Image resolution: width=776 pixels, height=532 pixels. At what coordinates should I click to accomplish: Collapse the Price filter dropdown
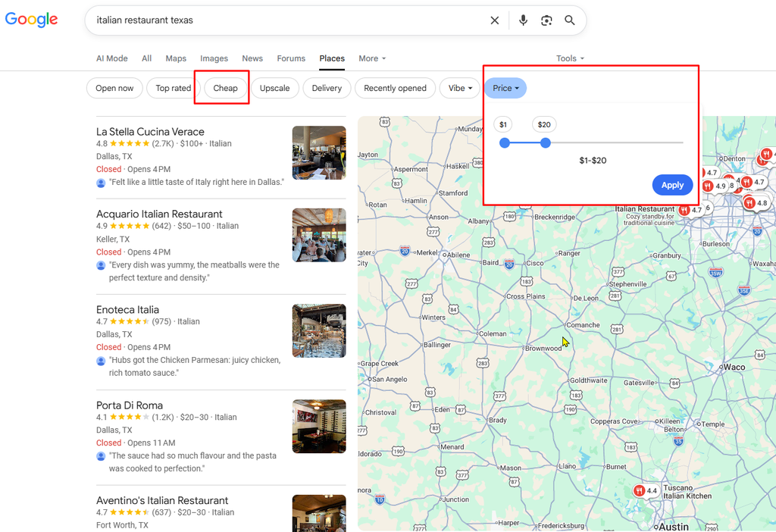505,88
